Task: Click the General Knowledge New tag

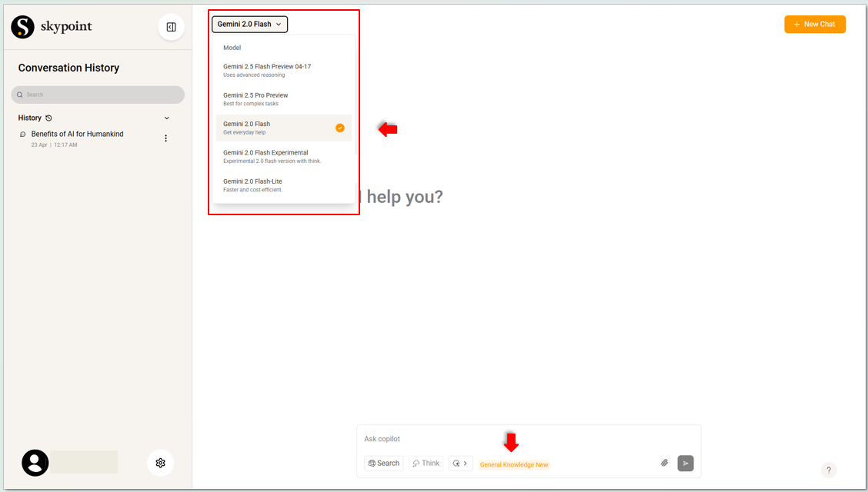Action: [514, 464]
